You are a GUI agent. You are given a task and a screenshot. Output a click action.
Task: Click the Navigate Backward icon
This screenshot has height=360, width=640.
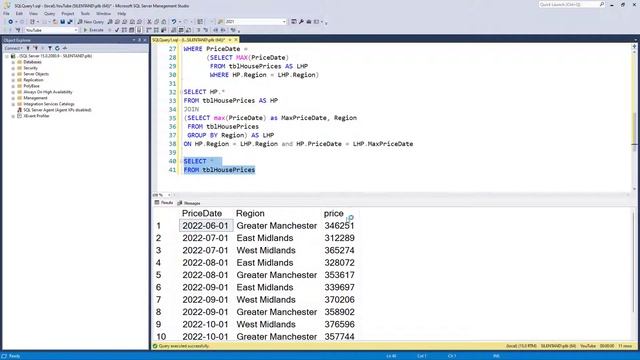[x=10, y=22]
